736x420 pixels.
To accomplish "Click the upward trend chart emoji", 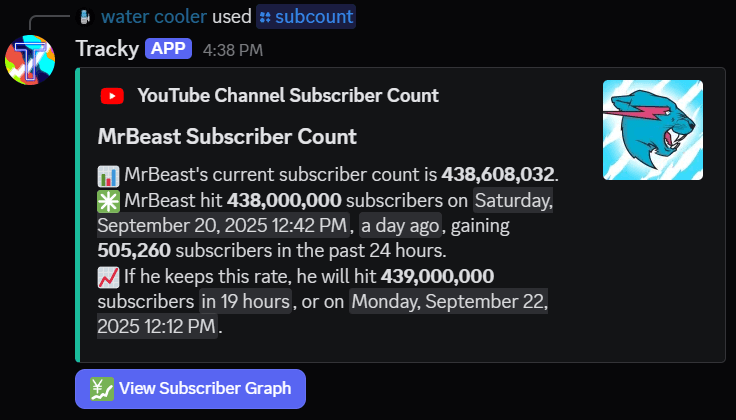I will (109, 276).
